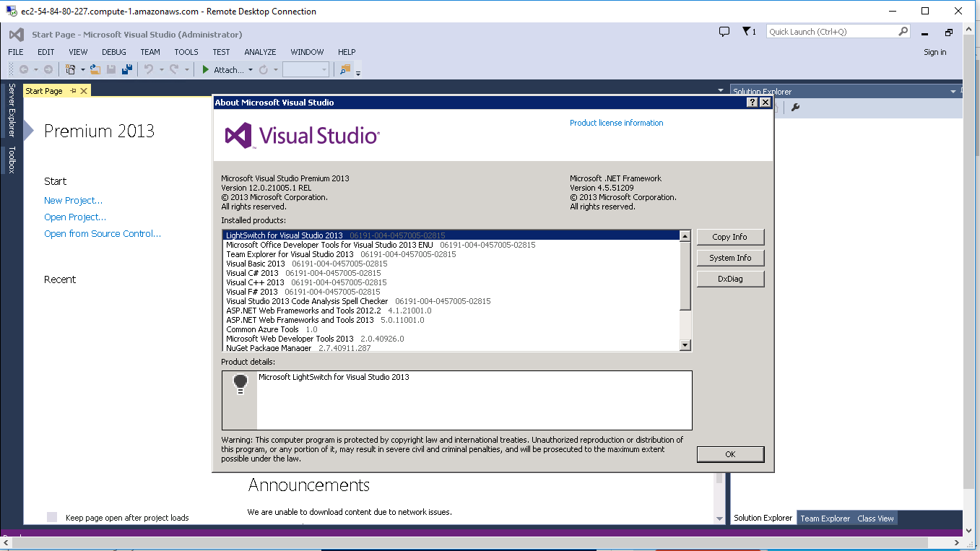The height and width of the screenshot is (551, 980).
Task: Open the Solution Explorer window options dropdown
Action: tap(953, 92)
